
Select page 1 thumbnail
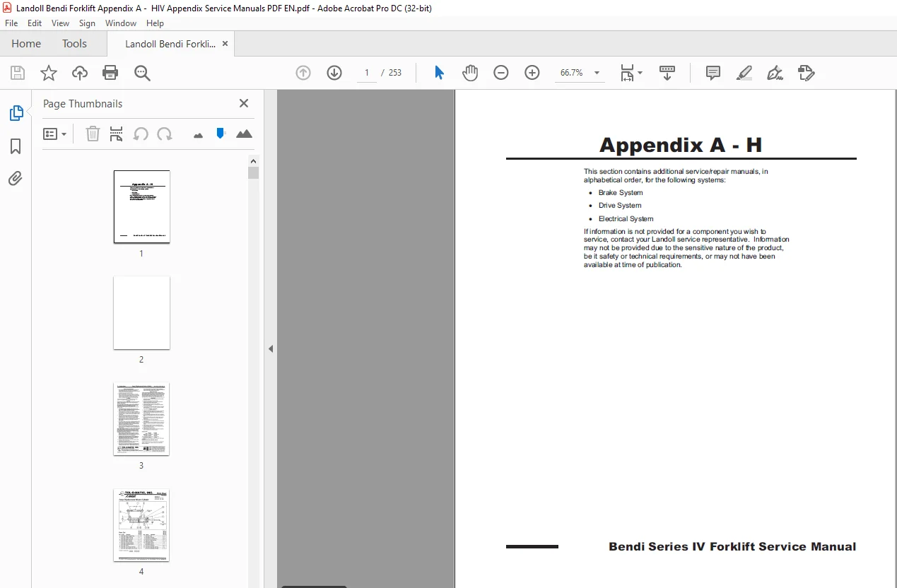point(141,206)
